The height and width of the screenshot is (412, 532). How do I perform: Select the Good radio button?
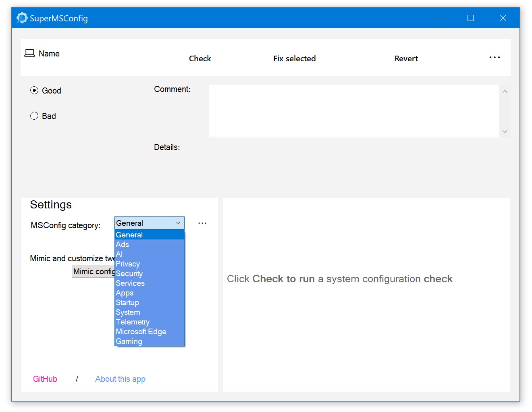pyautogui.click(x=34, y=90)
